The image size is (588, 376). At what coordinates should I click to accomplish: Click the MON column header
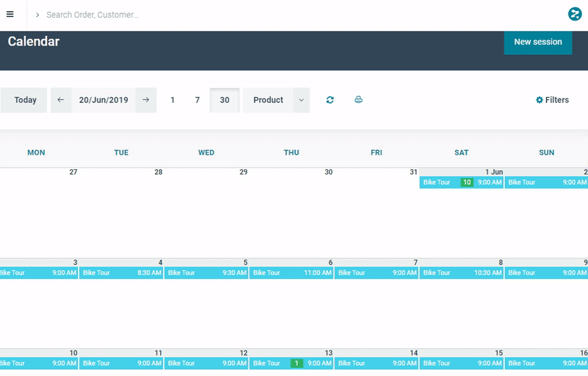click(x=36, y=153)
